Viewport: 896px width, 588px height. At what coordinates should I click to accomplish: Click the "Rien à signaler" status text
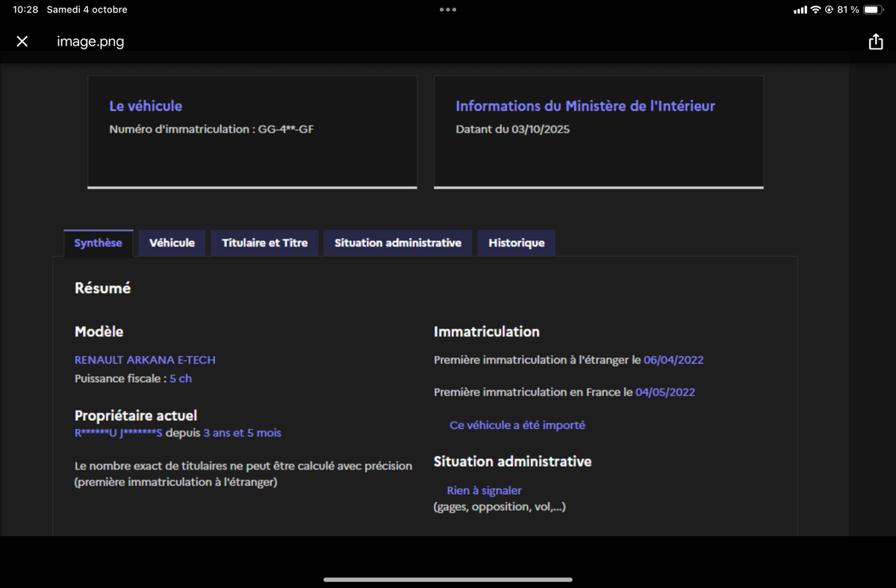pos(484,491)
